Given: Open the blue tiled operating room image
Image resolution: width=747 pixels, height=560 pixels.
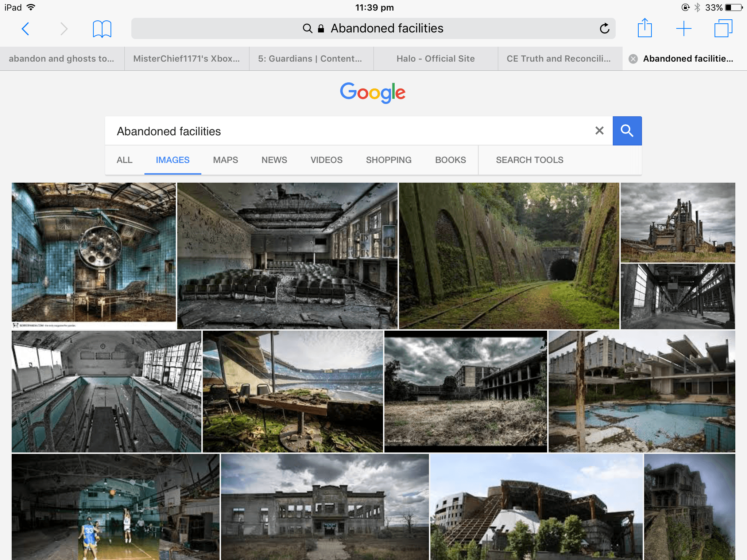Looking at the screenshot, I should tap(94, 255).
